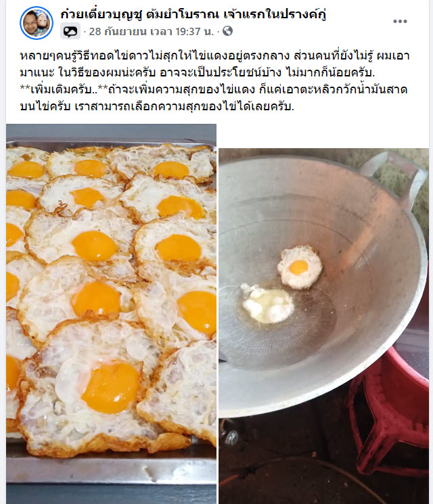Click the caption line starting with **เพิ่มเติมครับ

(x=214, y=89)
